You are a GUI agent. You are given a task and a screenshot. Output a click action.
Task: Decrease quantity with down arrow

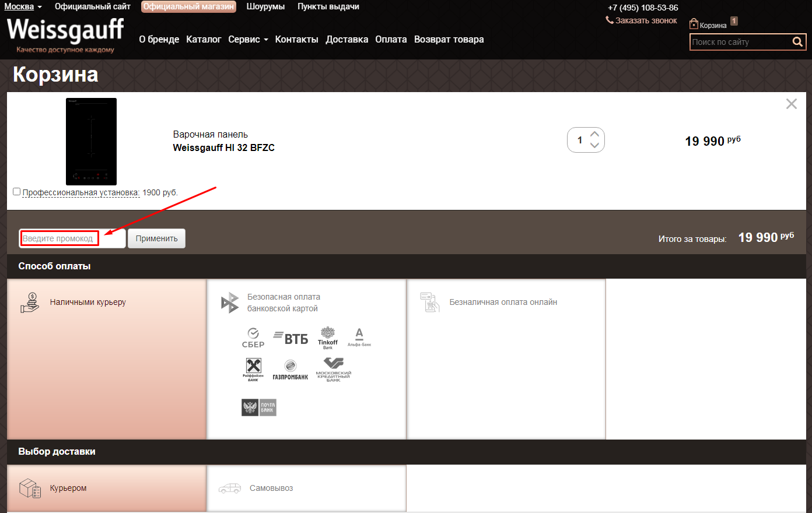point(595,146)
